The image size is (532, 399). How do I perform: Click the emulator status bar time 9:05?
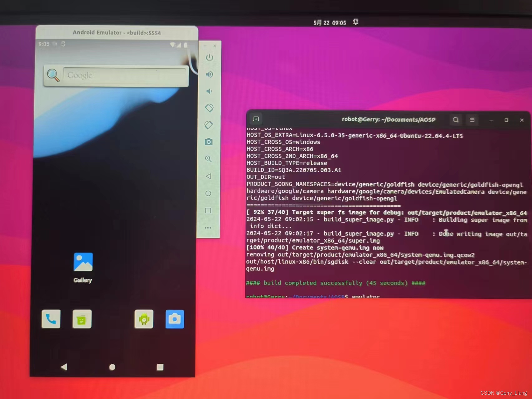click(44, 44)
